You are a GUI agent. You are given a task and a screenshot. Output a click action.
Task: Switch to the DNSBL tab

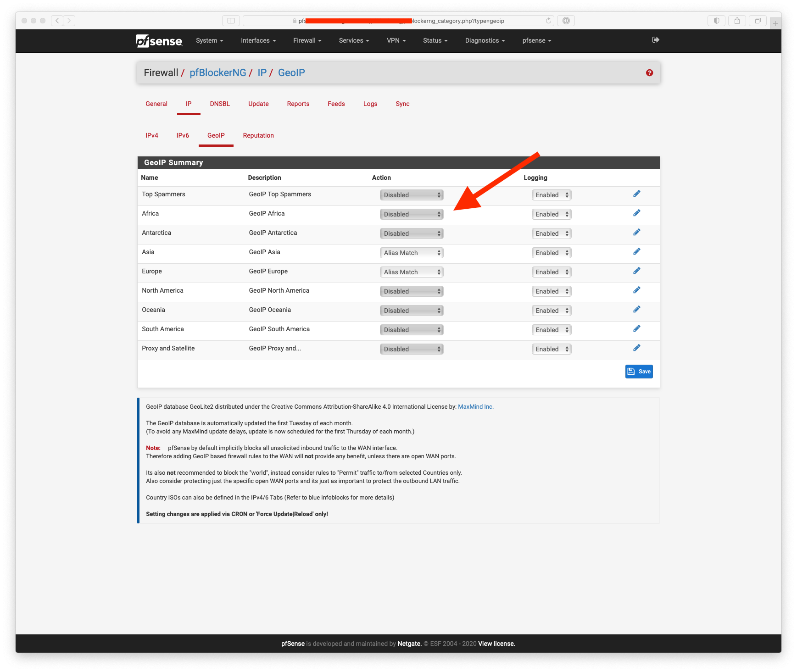220,104
